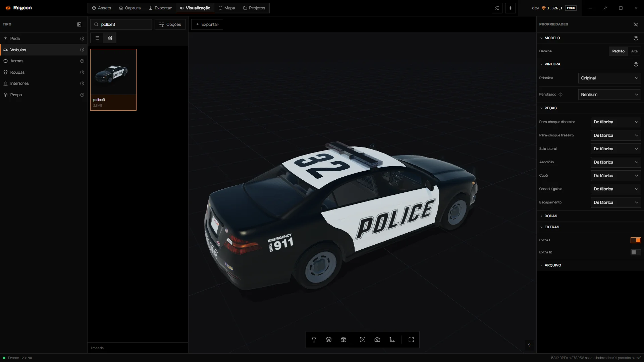Viewport: 644px width, 362px height.
Task: Switch to list view layout icon
Action: [x=97, y=38]
